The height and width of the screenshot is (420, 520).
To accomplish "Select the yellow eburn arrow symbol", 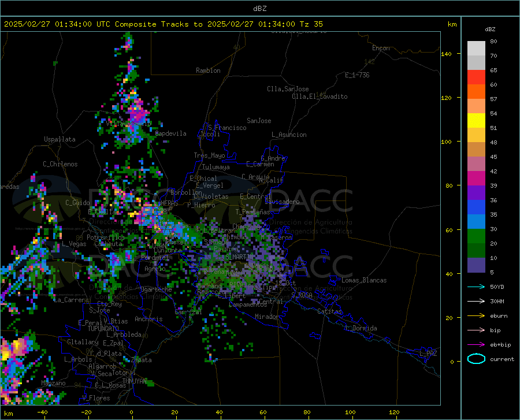I will (x=476, y=316).
